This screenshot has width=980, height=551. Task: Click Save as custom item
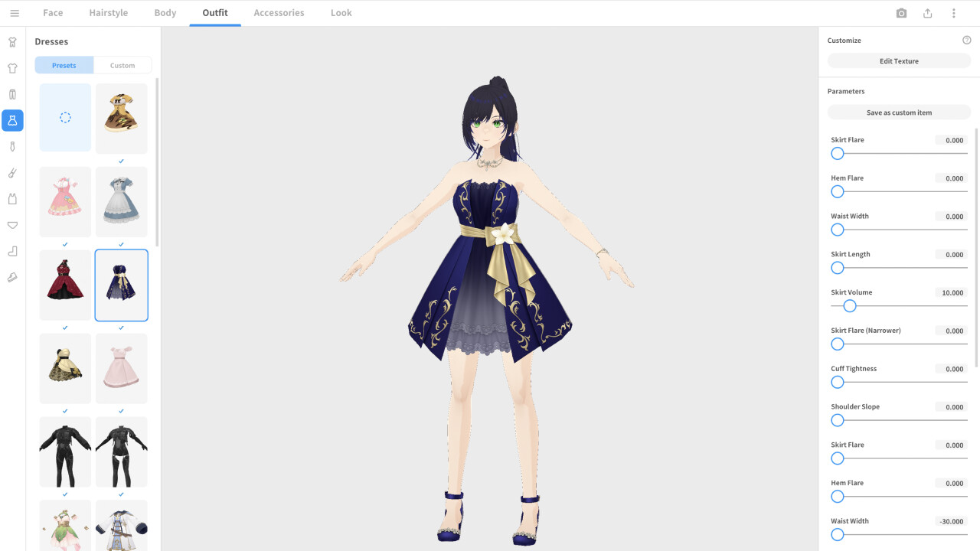899,112
